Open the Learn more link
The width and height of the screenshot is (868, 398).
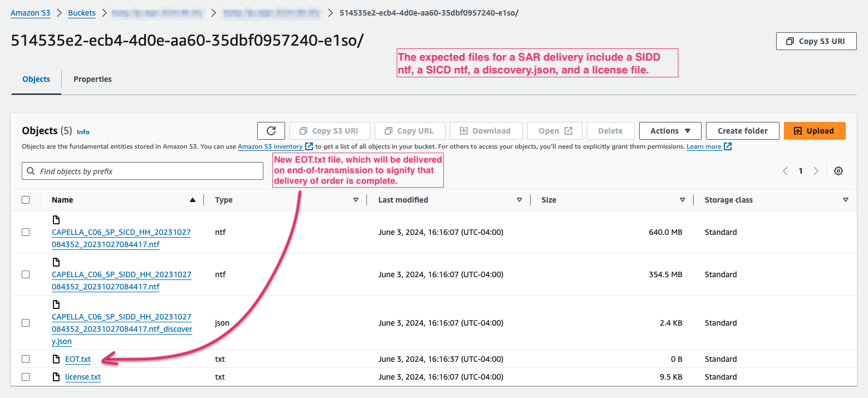[704, 146]
